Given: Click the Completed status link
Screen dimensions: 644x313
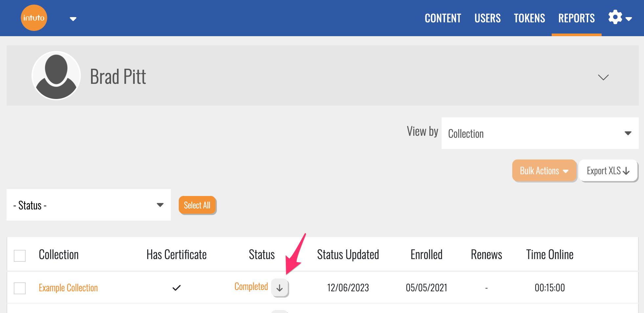Looking at the screenshot, I should click(251, 287).
